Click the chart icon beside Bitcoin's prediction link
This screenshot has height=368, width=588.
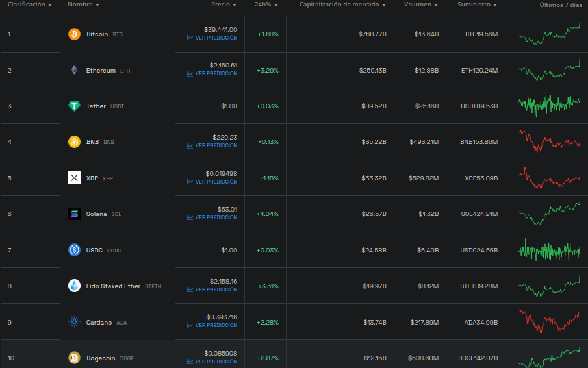pos(190,38)
